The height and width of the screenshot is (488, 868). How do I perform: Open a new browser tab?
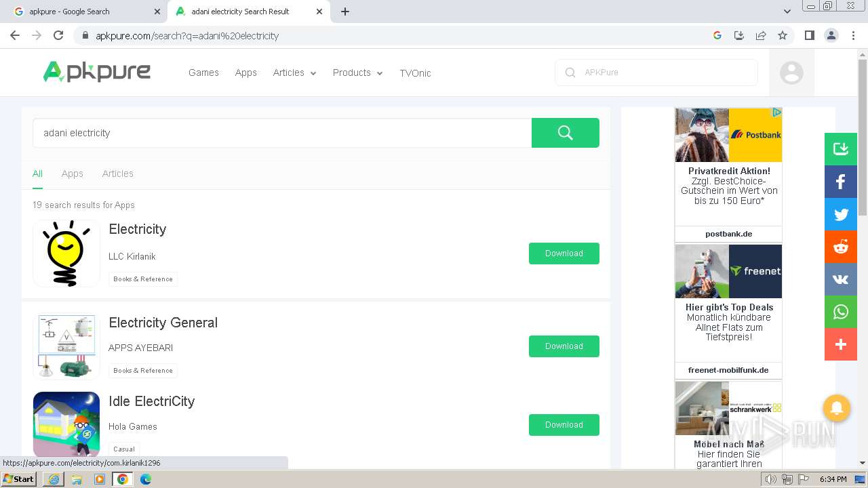click(345, 12)
